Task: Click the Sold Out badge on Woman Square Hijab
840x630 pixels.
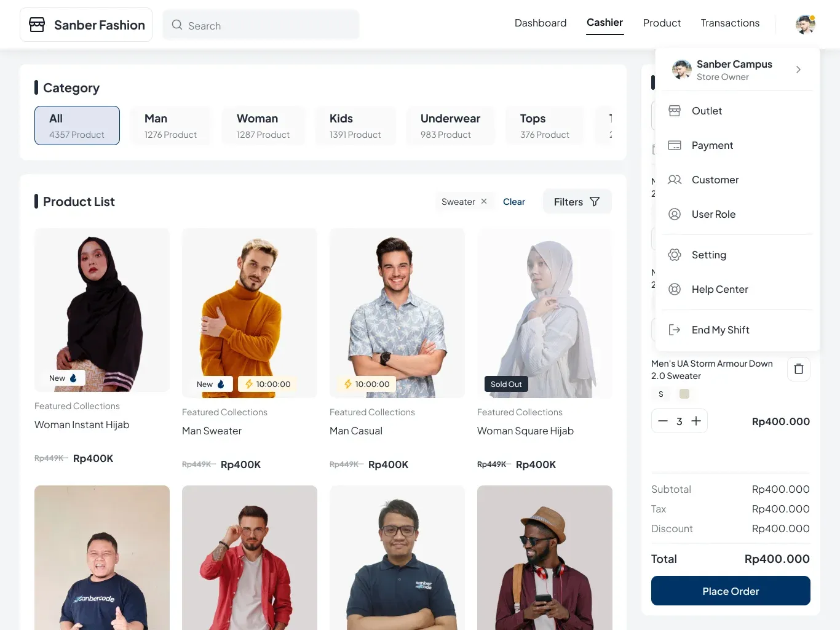Action: tap(506, 384)
